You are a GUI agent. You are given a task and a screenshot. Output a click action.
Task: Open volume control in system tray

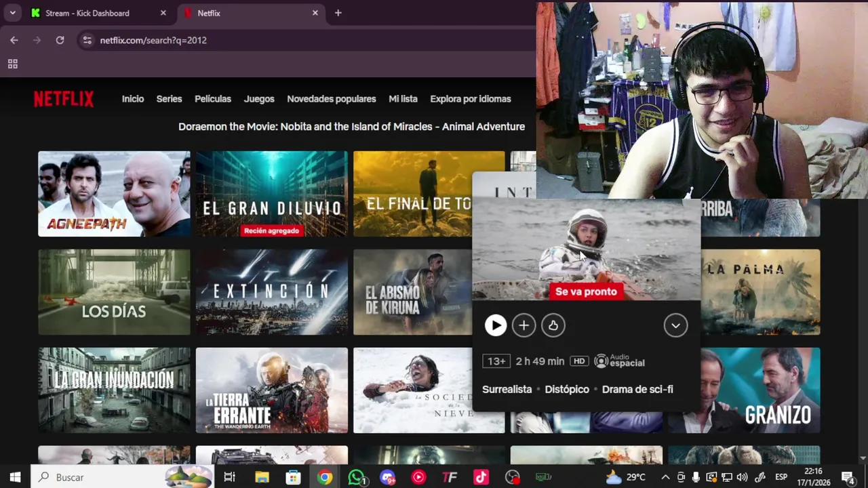tap(742, 477)
